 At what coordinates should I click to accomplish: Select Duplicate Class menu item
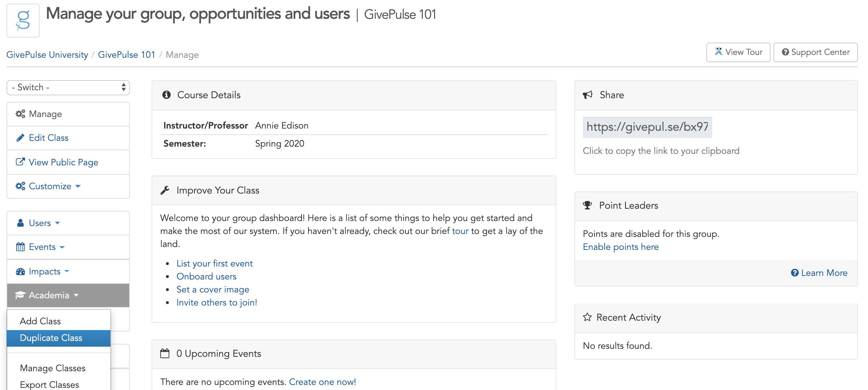[59, 338]
